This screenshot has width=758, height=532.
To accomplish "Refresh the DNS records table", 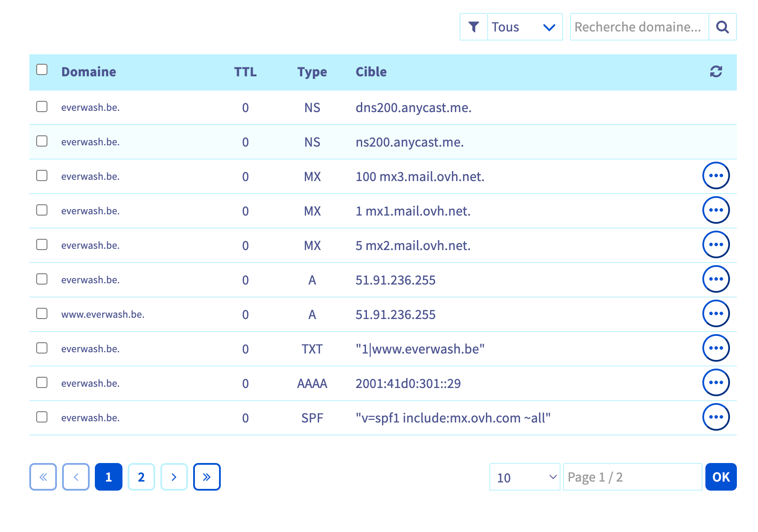I will click(716, 72).
